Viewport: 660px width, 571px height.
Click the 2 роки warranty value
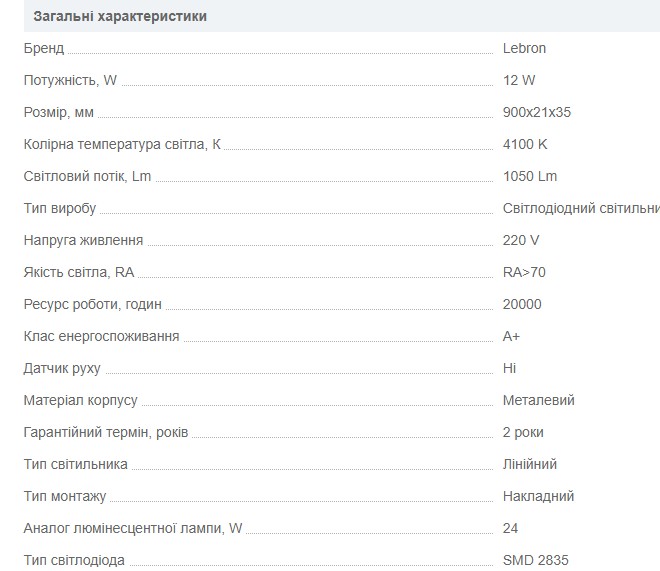(523, 432)
